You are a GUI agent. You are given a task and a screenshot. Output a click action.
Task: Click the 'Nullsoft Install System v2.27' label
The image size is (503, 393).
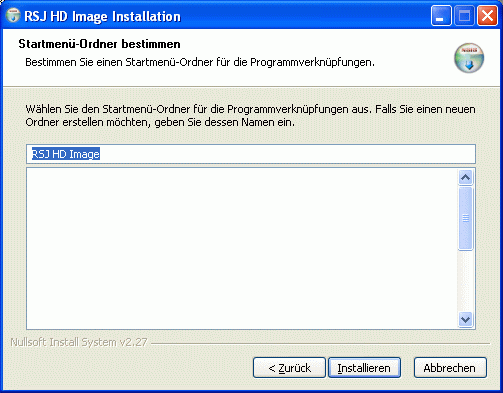79,342
